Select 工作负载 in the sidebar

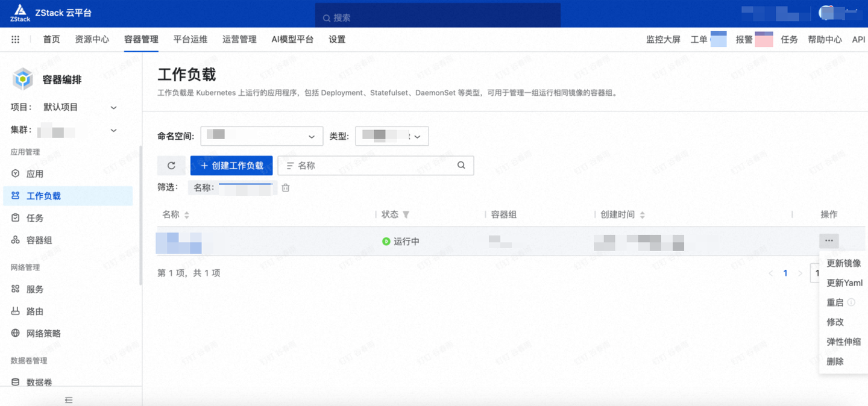point(68,196)
